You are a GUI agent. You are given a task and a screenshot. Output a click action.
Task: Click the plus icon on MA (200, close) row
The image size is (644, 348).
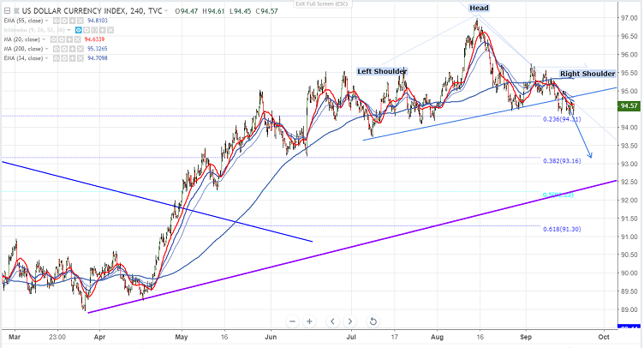[72, 49]
